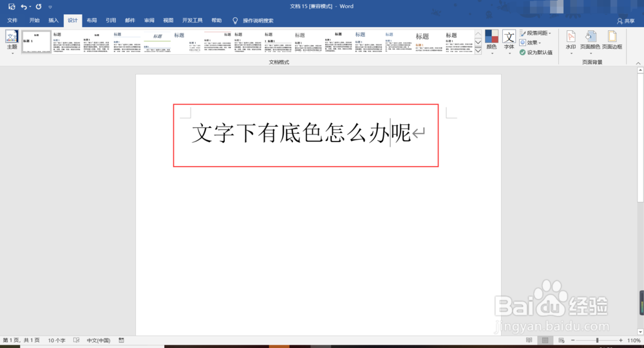
Task: Select the first document format style thumbnail
Action: pos(37,41)
